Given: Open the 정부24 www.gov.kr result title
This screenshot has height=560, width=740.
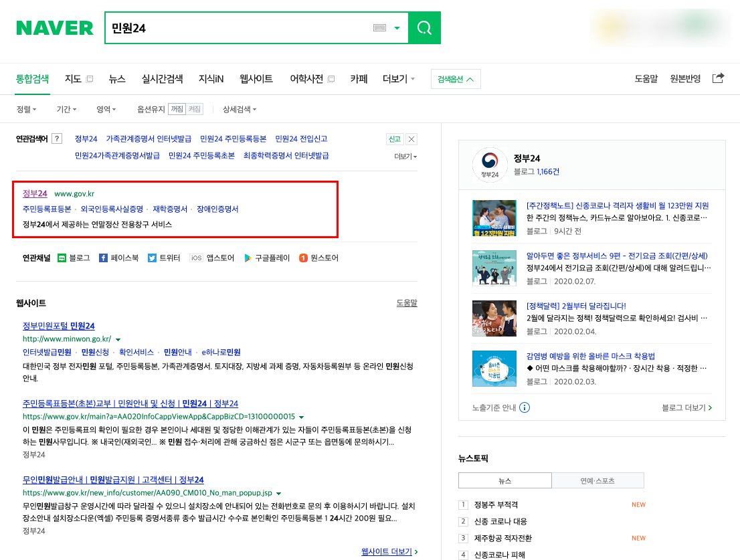Looking at the screenshot, I should coord(35,193).
